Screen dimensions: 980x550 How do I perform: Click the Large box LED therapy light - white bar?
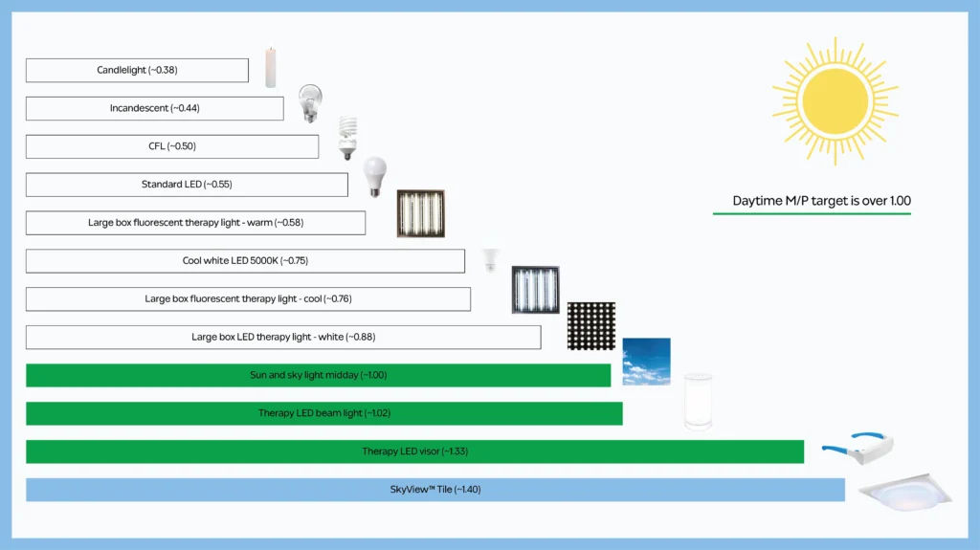coord(283,337)
